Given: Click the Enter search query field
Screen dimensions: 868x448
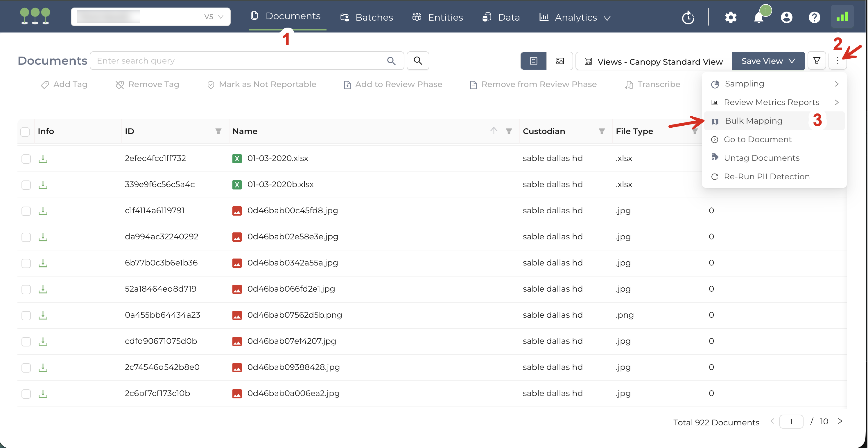Looking at the screenshot, I should click(239, 61).
